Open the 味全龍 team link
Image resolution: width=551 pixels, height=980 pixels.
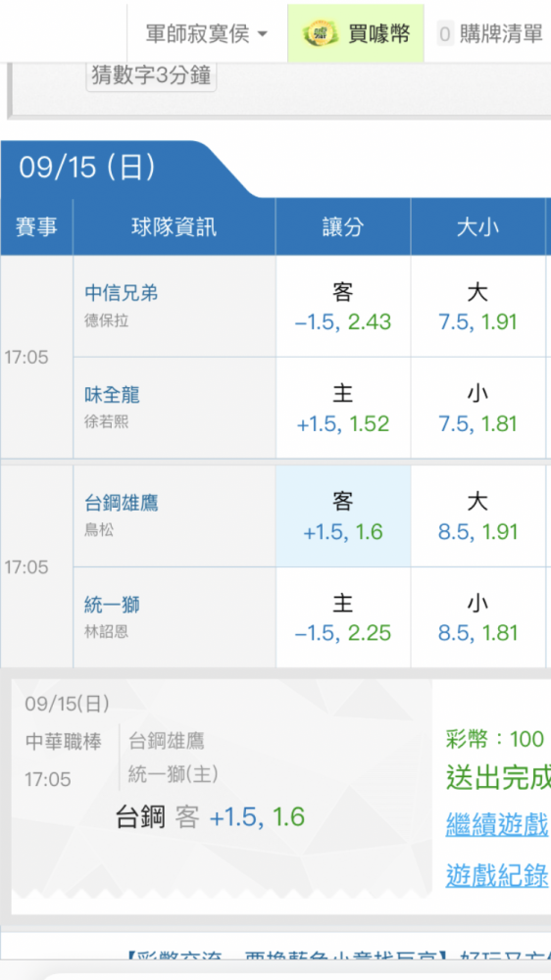112,395
